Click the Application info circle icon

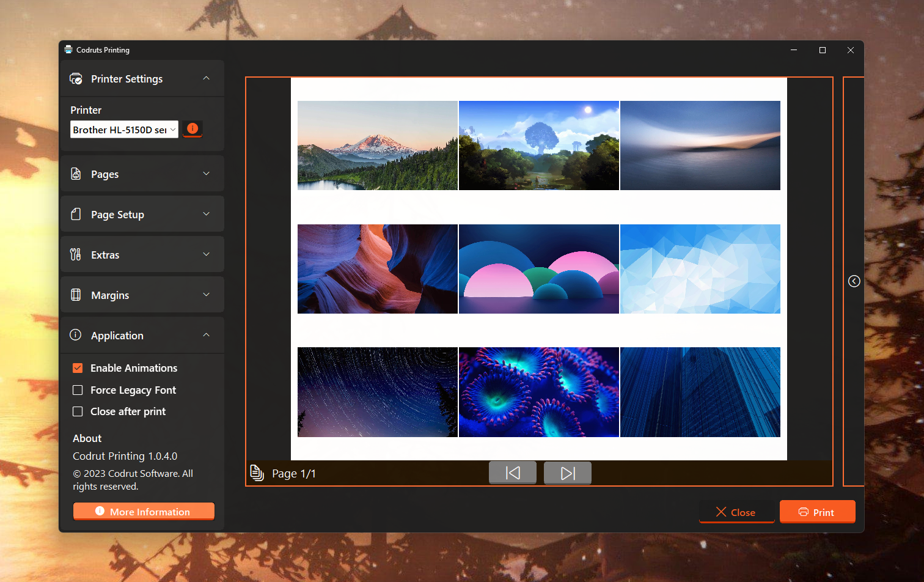coord(76,335)
